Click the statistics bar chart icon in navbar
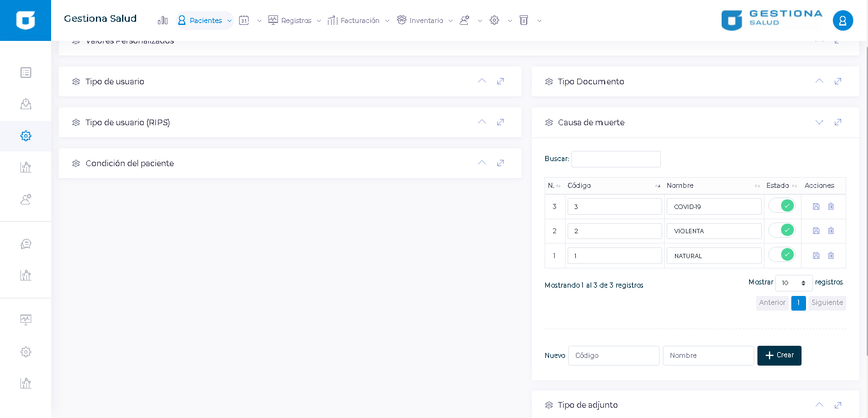Viewport: 868px width, 418px height. (x=162, y=20)
